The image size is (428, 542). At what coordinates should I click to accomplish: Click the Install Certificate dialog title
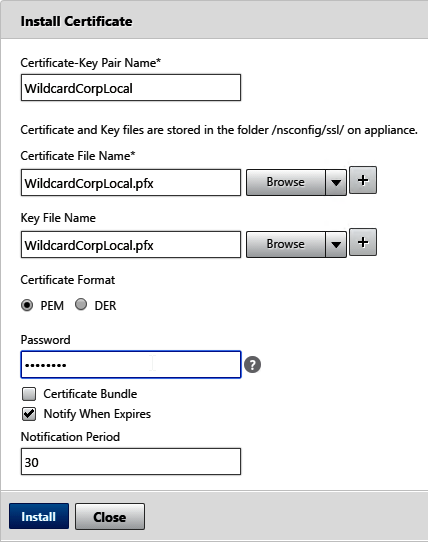76,21
